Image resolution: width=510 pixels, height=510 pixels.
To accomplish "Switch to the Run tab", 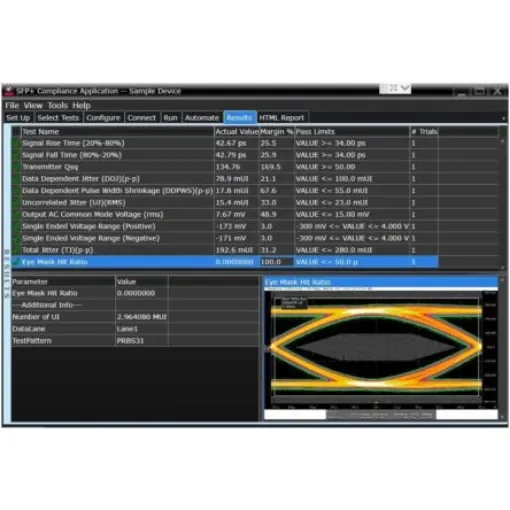I will [170, 118].
